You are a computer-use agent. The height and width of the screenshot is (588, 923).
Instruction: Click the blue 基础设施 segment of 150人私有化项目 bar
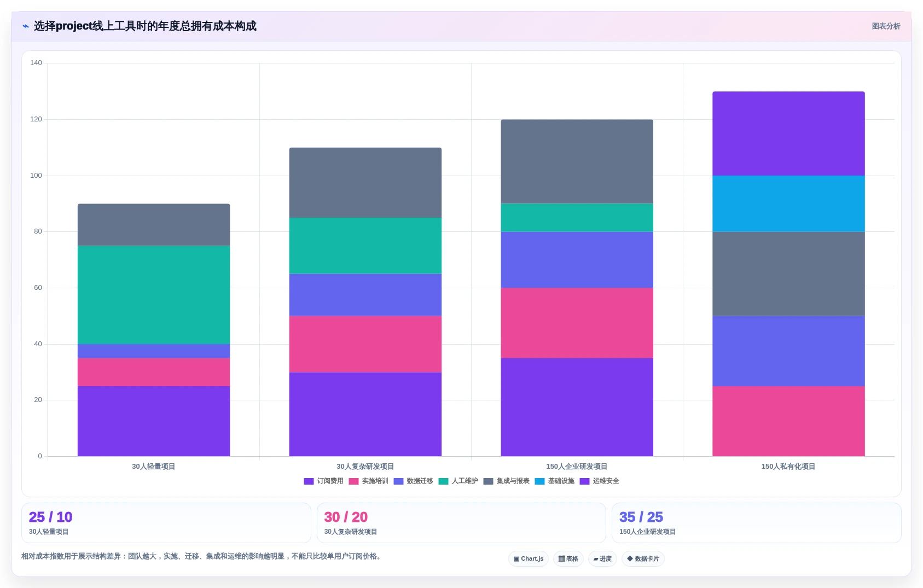tap(788, 203)
